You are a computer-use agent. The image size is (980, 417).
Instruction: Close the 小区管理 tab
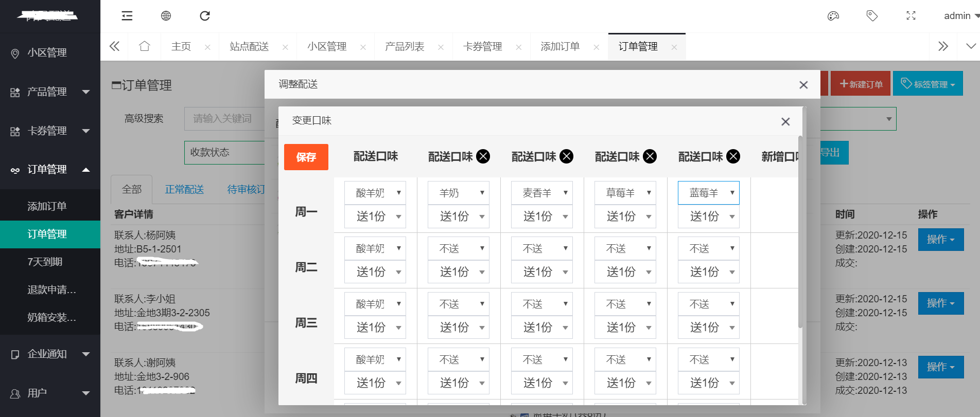coord(363,47)
